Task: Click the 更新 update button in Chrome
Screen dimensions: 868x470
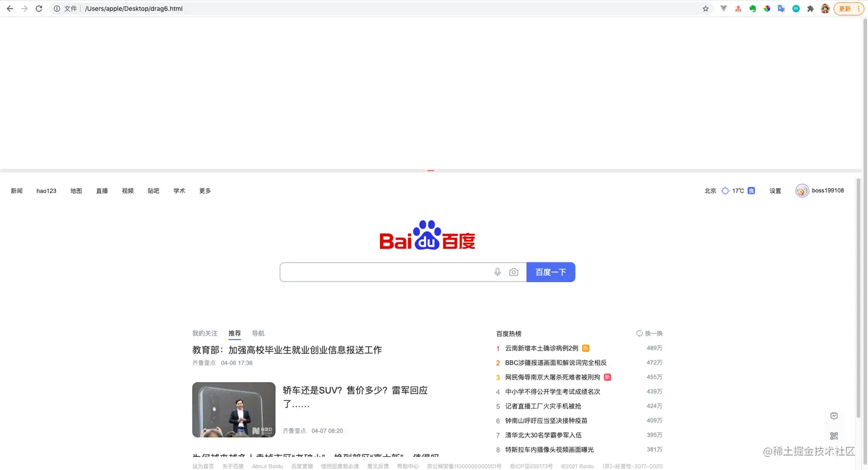Action: coord(848,9)
